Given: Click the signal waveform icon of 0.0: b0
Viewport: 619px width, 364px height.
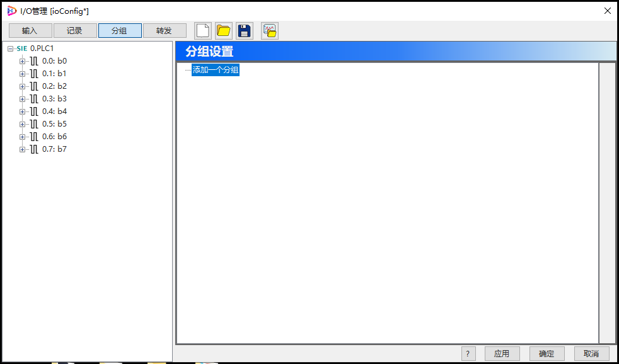Looking at the screenshot, I should pyautogui.click(x=34, y=61).
